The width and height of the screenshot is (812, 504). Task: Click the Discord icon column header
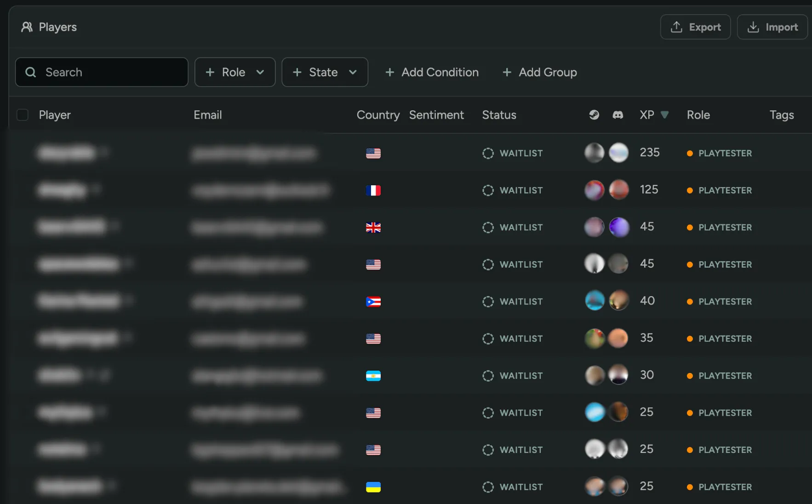[x=618, y=115]
